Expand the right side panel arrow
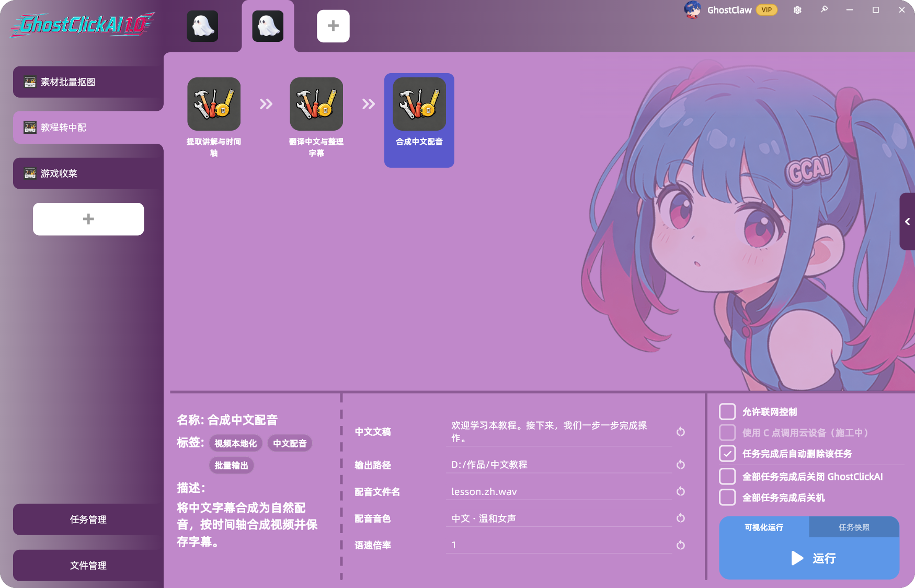Viewport: 915px width, 588px height. (907, 222)
